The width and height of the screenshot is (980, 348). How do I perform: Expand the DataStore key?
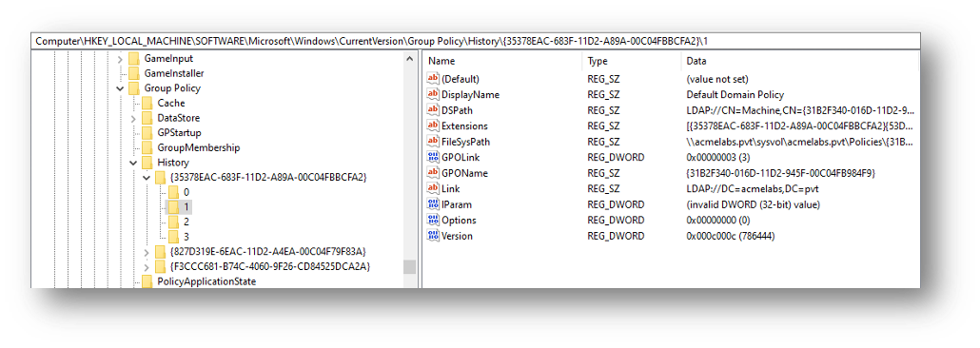(133, 118)
